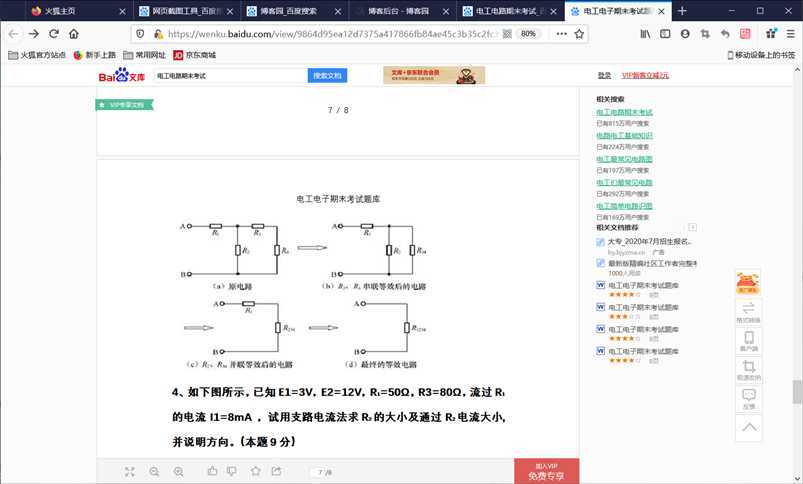Click the red extension icon in toolbar

745,34
